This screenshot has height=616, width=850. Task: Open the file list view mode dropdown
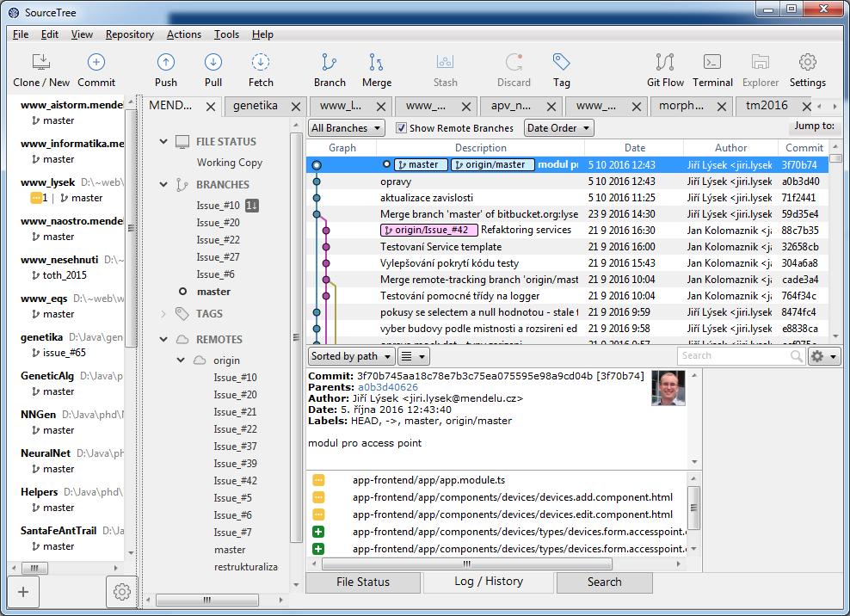click(414, 356)
